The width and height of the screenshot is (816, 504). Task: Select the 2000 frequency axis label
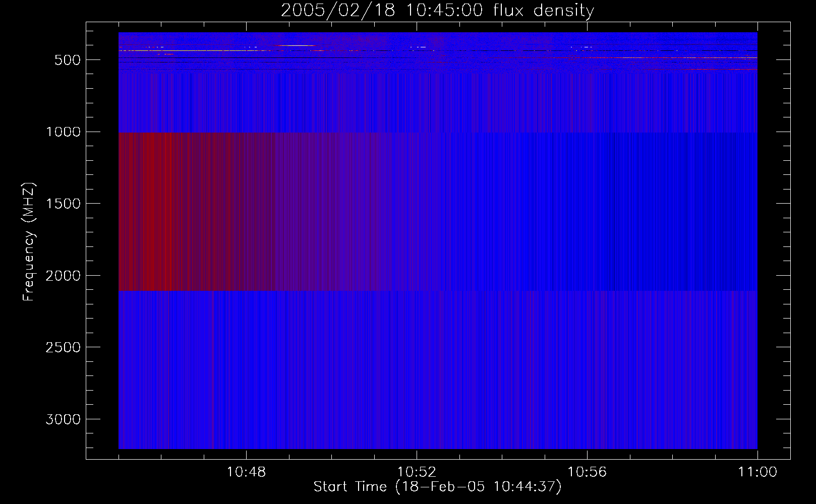[x=63, y=276]
